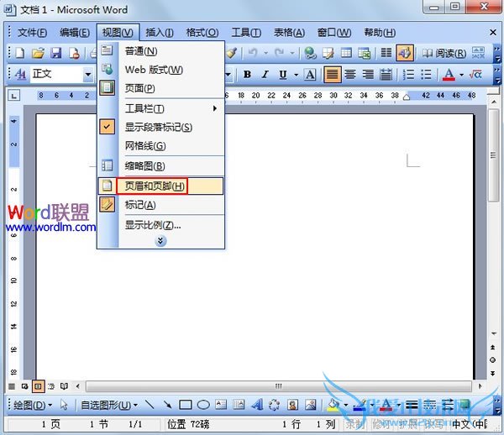The height and width of the screenshot is (435, 504).
Task: Click the highlighted Drawing toolbar icon
Action: 405,53
